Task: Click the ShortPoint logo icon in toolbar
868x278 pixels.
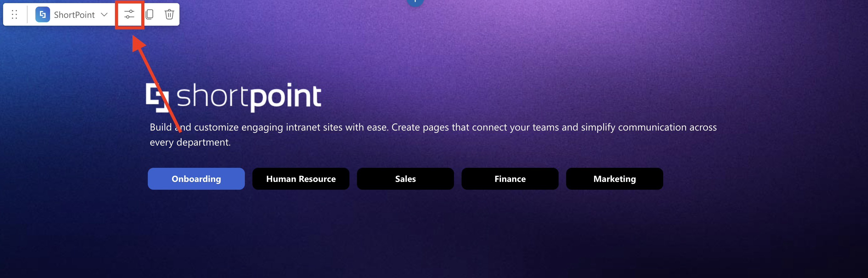Action: pos(43,14)
